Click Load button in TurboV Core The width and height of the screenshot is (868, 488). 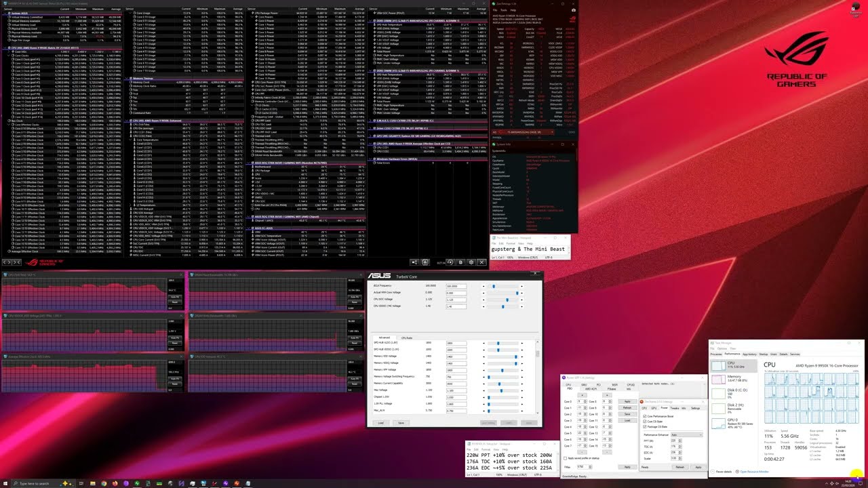pos(380,423)
